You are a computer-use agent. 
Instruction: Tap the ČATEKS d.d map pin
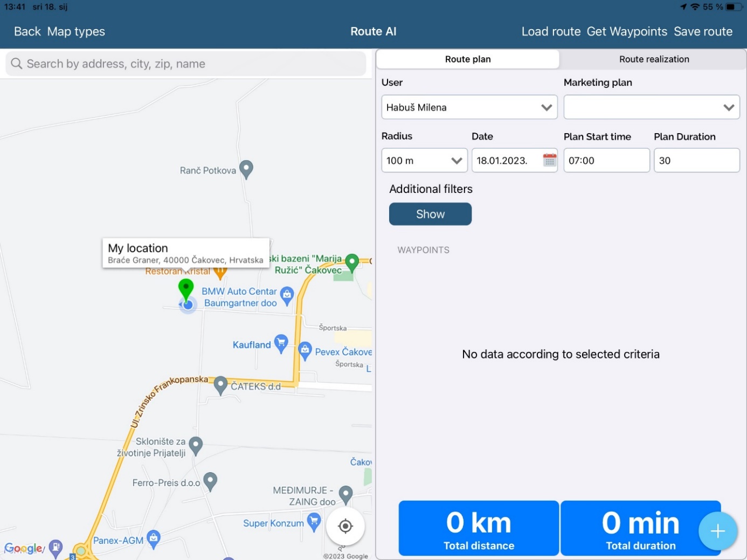(x=220, y=385)
